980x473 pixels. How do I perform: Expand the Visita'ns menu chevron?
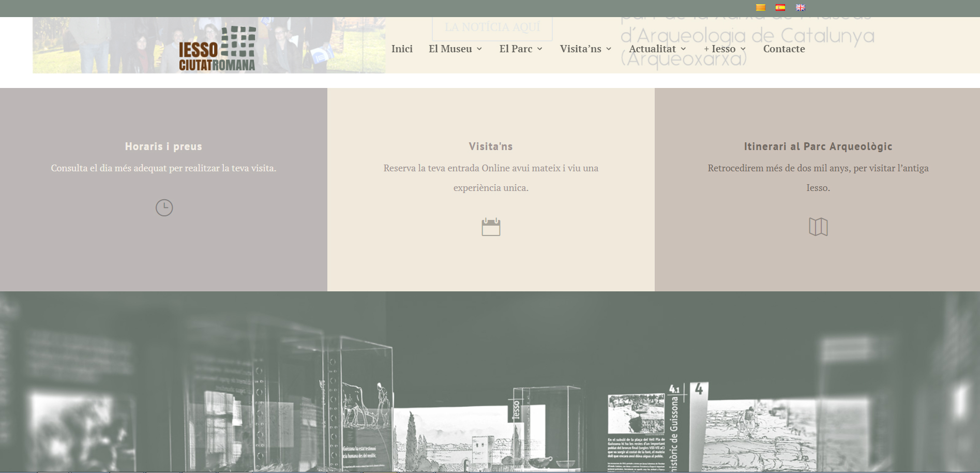pos(609,49)
